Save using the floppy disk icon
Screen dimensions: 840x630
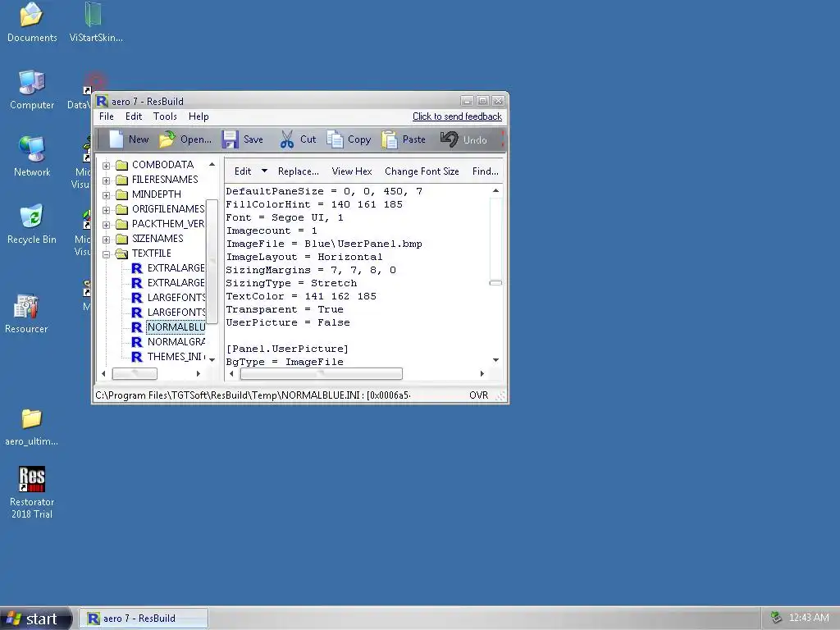click(230, 139)
